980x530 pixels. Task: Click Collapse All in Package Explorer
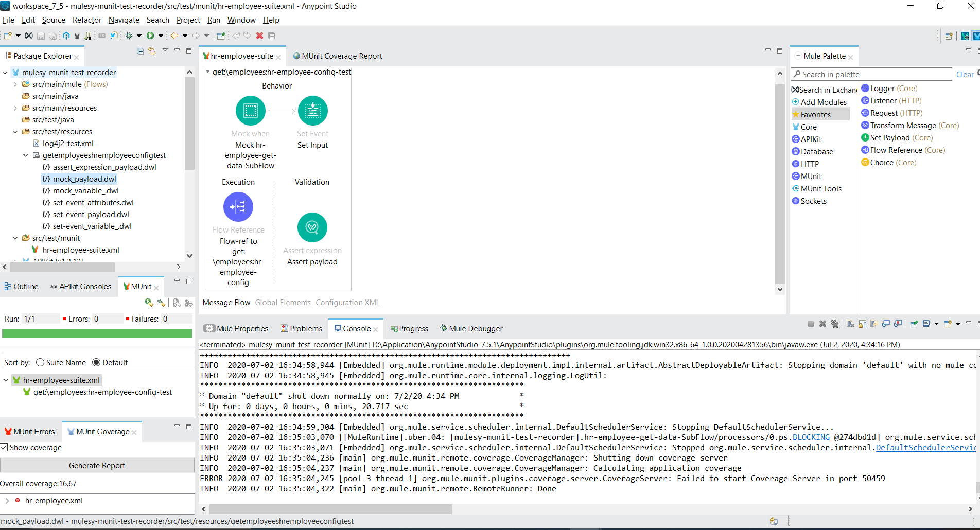[140, 51]
